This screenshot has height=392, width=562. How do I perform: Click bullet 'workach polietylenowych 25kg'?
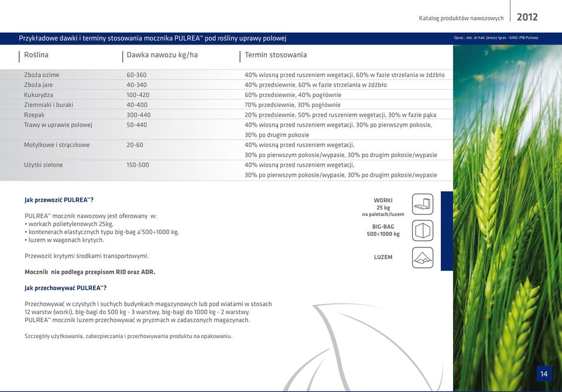(x=69, y=224)
